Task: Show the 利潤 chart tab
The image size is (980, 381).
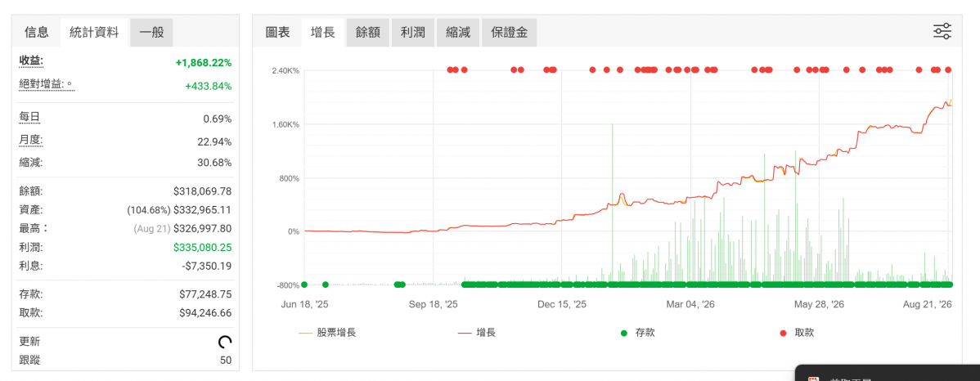Action: pyautogui.click(x=413, y=33)
